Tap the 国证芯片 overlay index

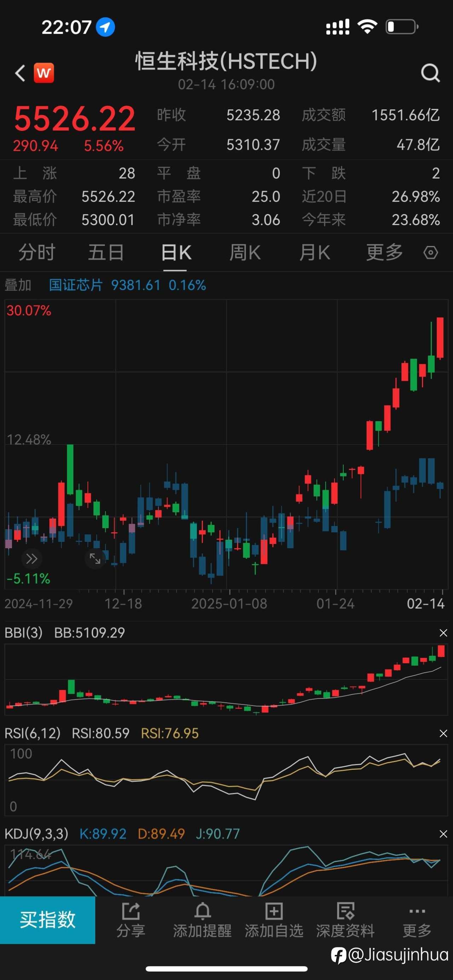[76, 285]
